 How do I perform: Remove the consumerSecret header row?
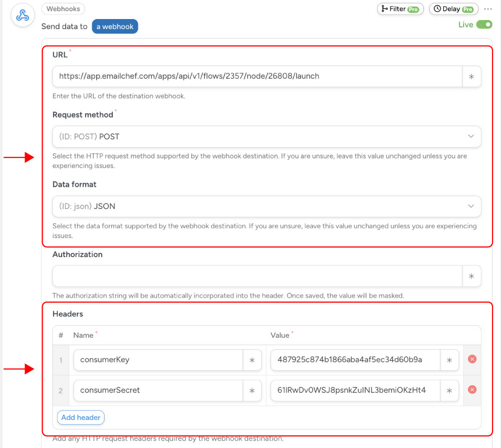click(472, 390)
